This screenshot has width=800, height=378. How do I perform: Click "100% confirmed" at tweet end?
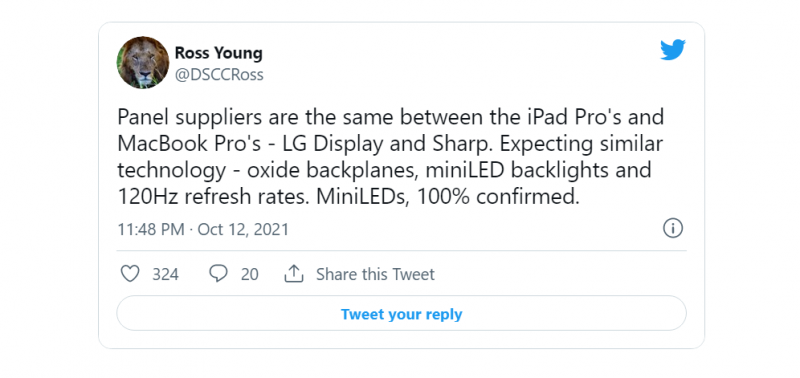[x=498, y=196]
